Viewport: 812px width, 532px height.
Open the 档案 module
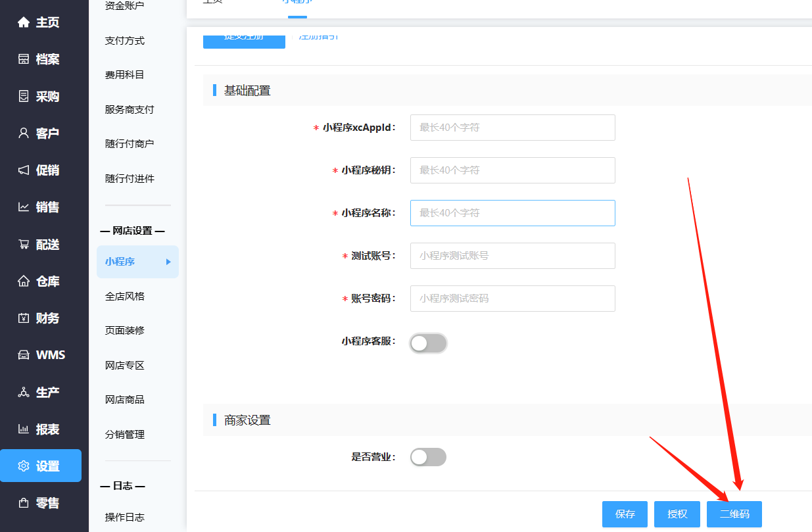click(39, 59)
